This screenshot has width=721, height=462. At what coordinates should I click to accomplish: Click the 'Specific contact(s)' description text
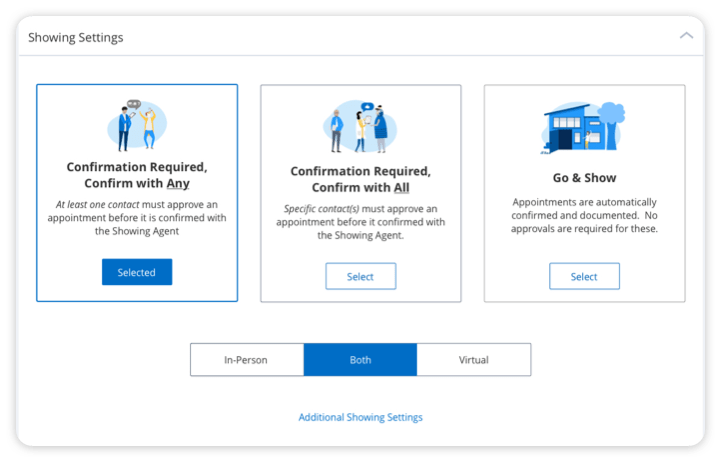click(x=360, y=222)
